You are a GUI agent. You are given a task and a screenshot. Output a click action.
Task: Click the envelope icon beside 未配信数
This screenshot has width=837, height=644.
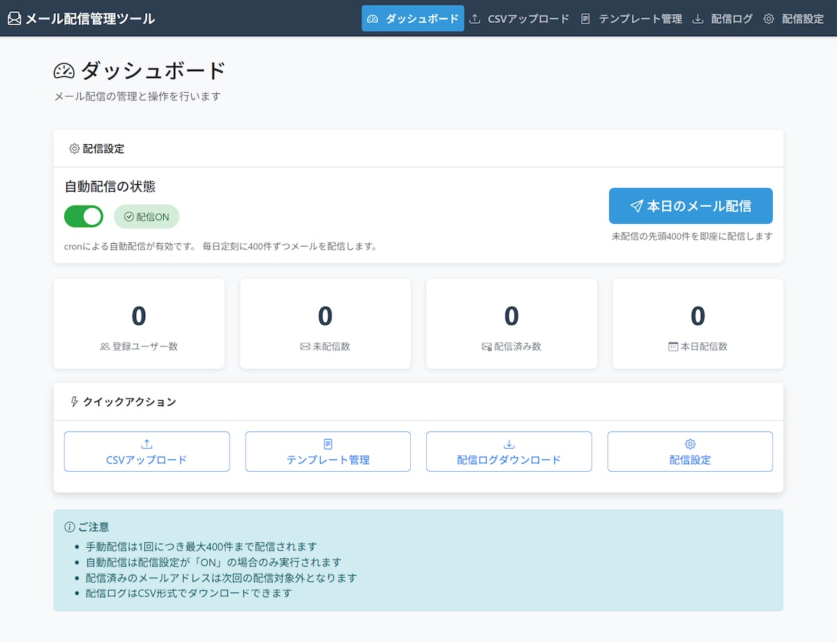coord(305,346)
